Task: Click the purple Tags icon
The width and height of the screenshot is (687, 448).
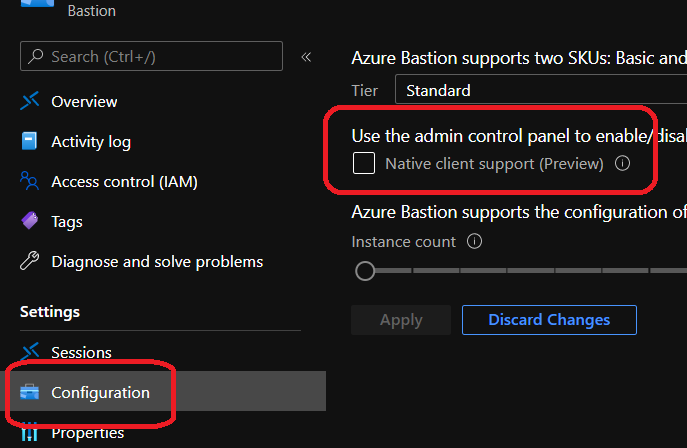Action: [x=30, y=221]
